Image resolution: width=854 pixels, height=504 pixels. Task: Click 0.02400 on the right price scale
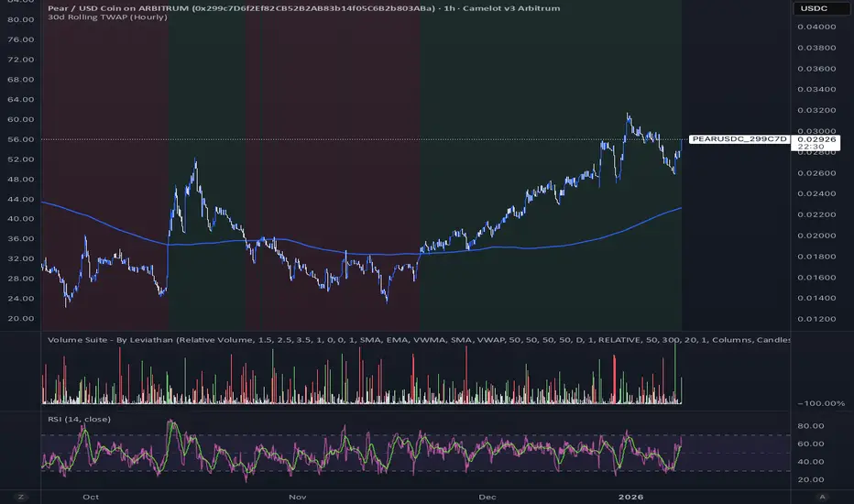tap(816, 193)
